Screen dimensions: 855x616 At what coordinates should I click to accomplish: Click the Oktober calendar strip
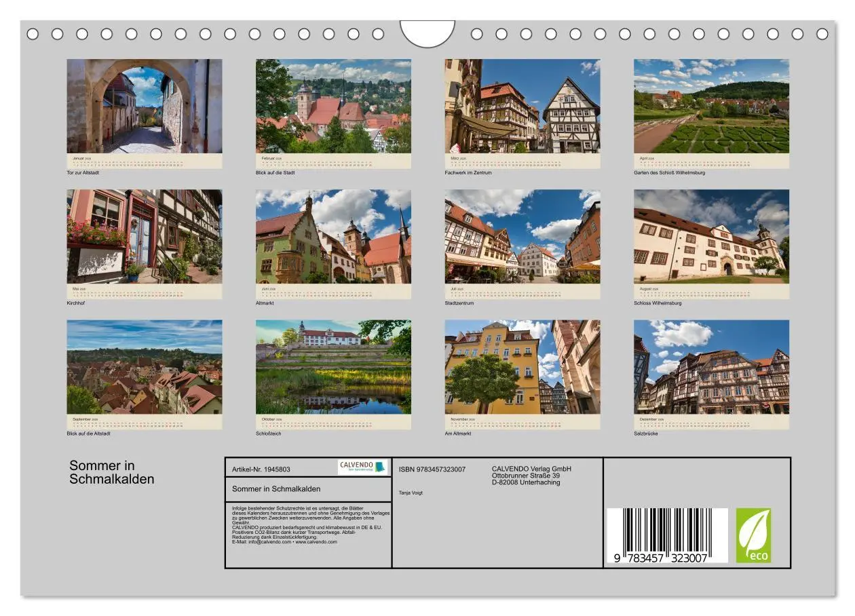point(333,421)
